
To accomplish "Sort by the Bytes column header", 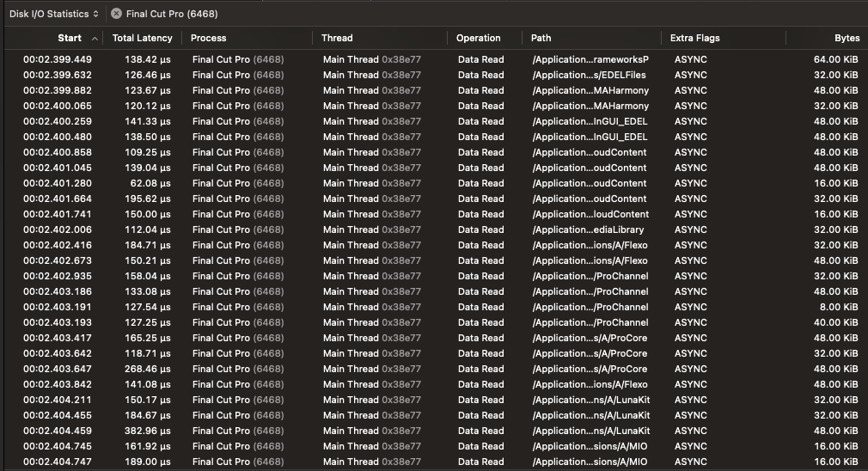I will pos(847,38).
